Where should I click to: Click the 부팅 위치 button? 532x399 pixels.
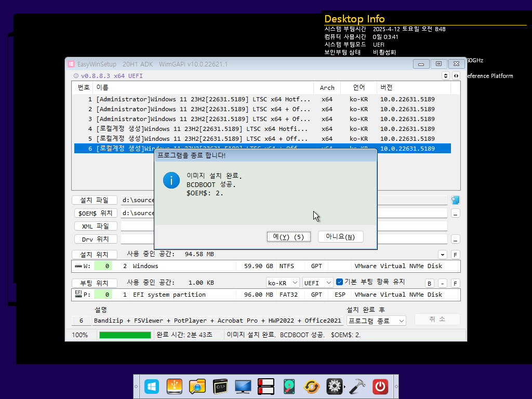pos(95,283)
